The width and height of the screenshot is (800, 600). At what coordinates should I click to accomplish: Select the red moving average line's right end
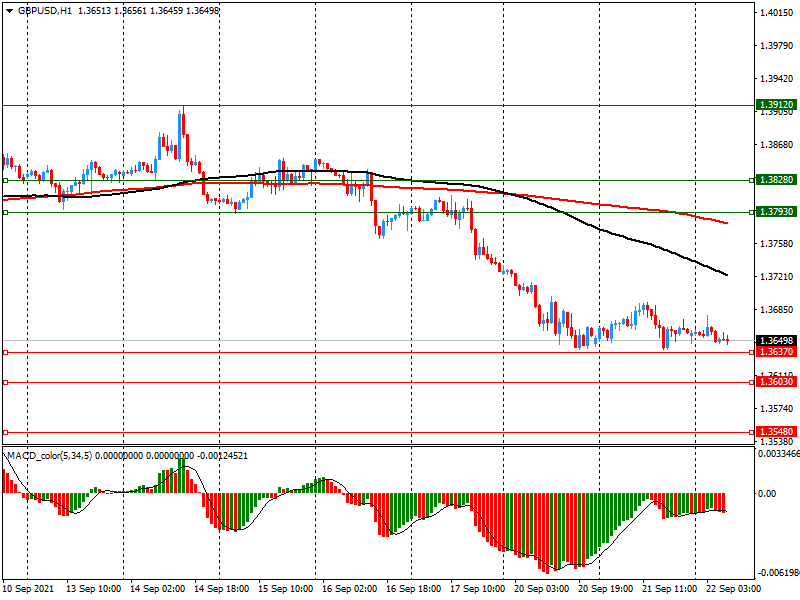tap(727, 223)
